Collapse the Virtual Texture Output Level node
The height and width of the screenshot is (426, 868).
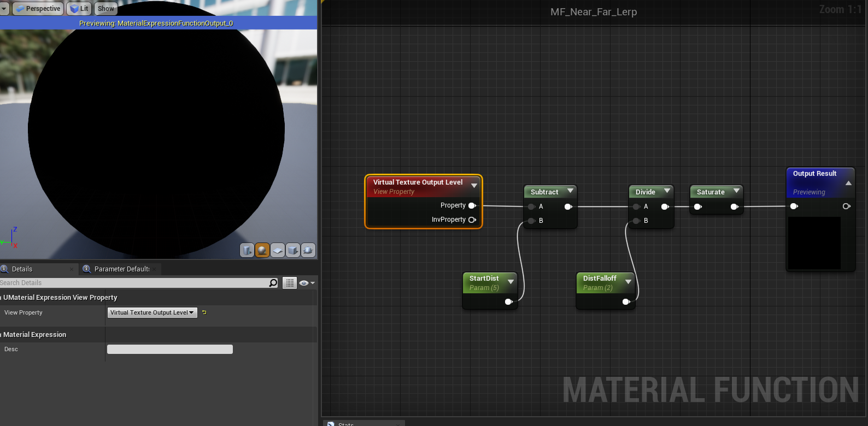point(474,186)
